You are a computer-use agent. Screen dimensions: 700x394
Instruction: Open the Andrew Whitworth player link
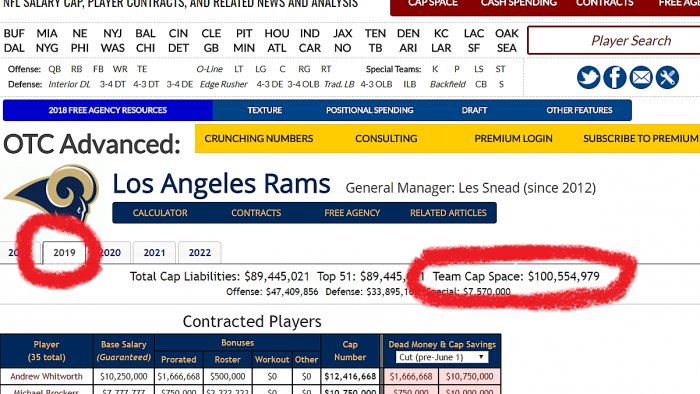[46, 377]
